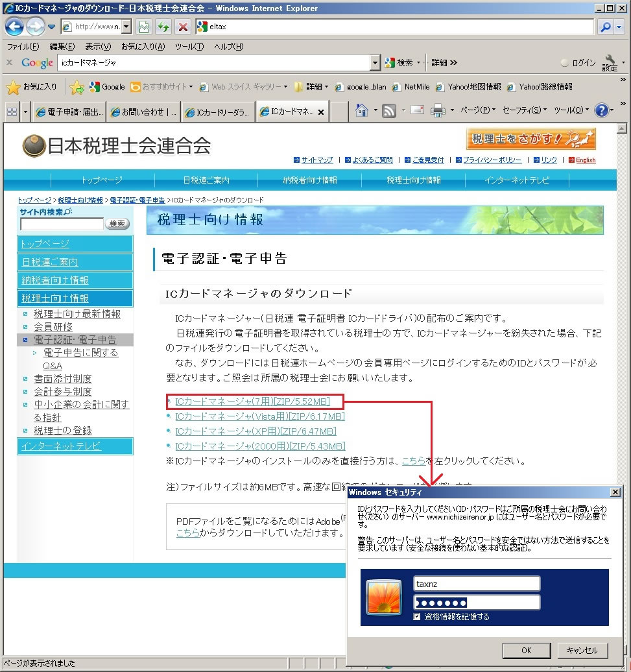The width and height of the screenshot is (631, 672).
Task: Click the search magnifier icon
Action: [605, 27]
